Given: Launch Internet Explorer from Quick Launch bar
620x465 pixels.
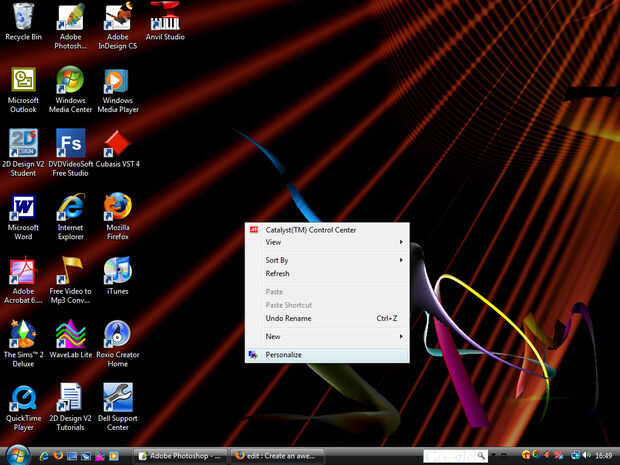Looking at the screenshot, I should point(44,456).
